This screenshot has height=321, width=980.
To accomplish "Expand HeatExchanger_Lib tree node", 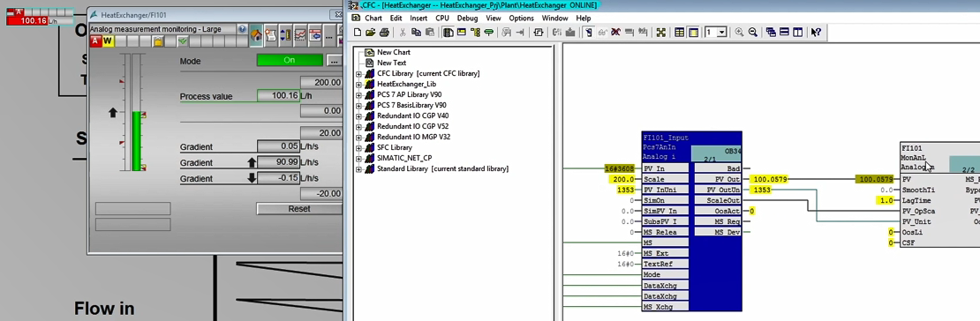I will click(358, 85).
